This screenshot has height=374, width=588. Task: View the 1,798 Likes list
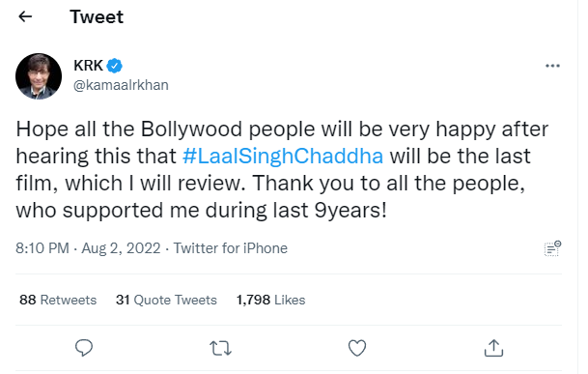(270, 300)
